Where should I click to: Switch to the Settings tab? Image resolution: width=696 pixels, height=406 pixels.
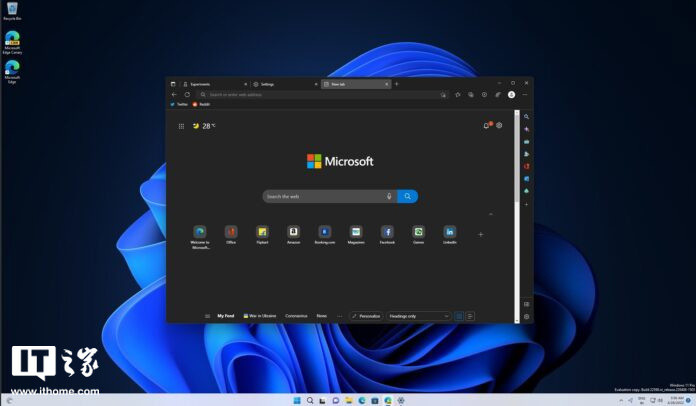(x=285, y=84)
